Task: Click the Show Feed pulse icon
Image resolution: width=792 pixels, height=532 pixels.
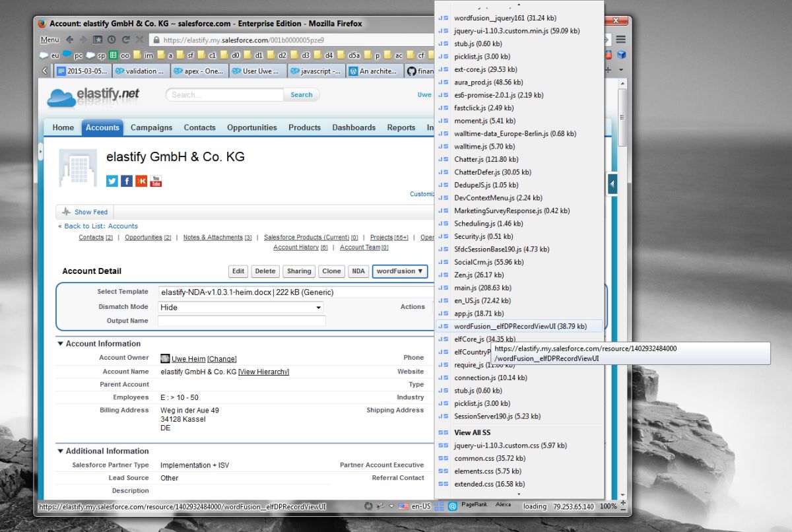Action: click(x=67, y=212)
